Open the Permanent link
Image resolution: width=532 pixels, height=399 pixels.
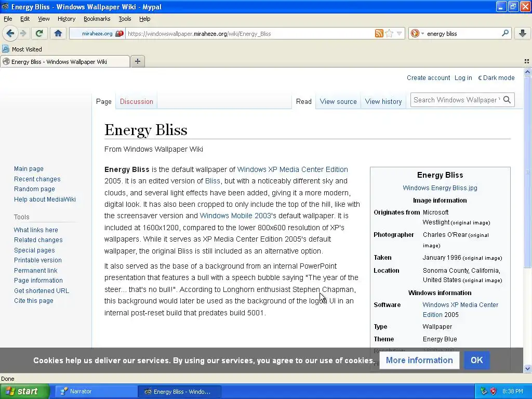36,270
